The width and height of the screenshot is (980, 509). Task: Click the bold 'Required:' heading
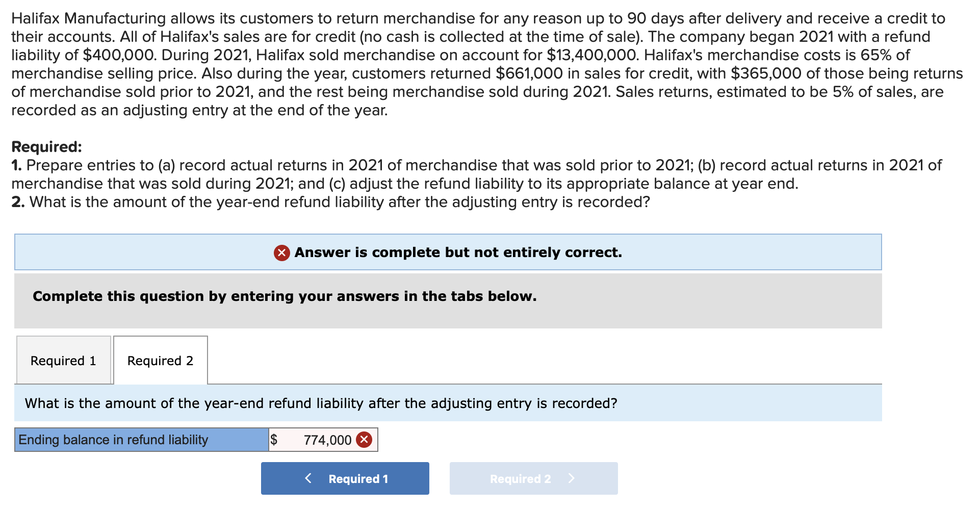(x=46, y=147)
